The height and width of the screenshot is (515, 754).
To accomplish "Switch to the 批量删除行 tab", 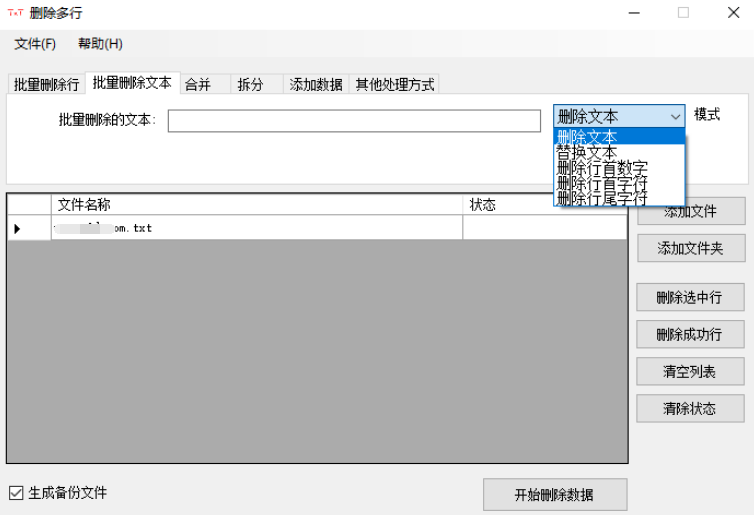I will click(x=46, y=84).
